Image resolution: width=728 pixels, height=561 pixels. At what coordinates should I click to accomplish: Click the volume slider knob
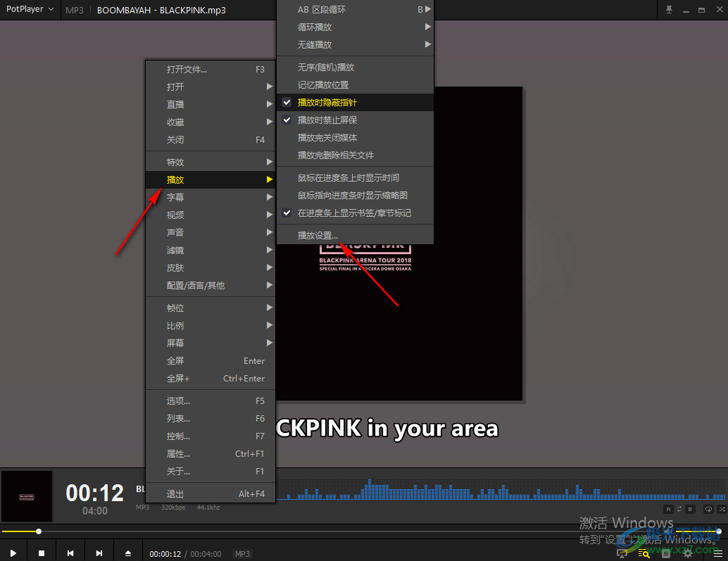(719, 531)
